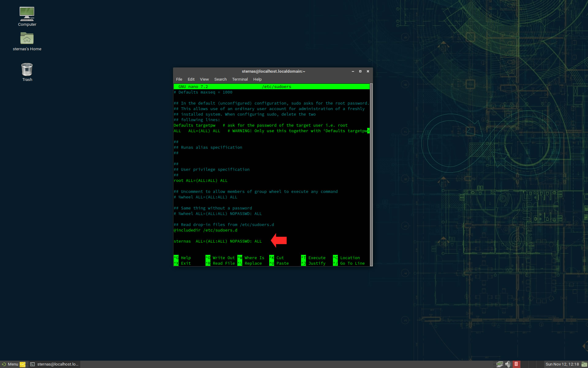The height and width of the screenshot is (368, 588).
Task: Click the '^R Read File' nano shortcut
Action: point(220,263)
